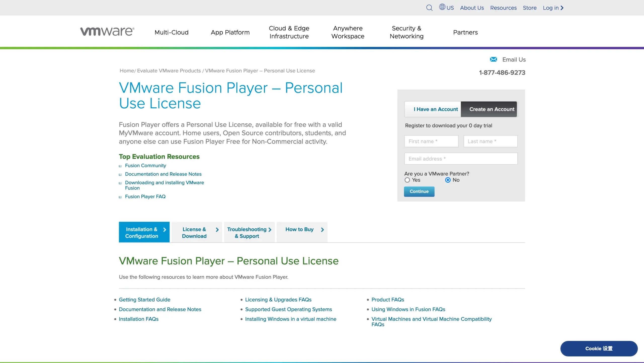Expand Troubleshooting & Support tab arrow
The width and height of the screenshot is (644, 363).
[x=270, y=230]
